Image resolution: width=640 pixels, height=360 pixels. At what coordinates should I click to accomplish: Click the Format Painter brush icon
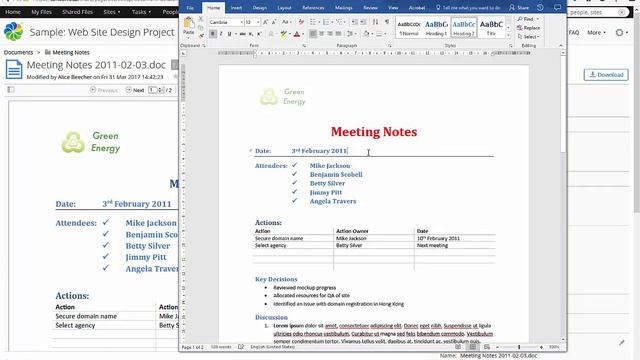(200, 36)
